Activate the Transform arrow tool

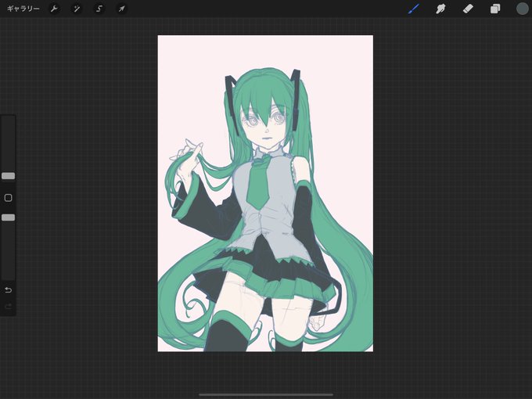point(121,9)
